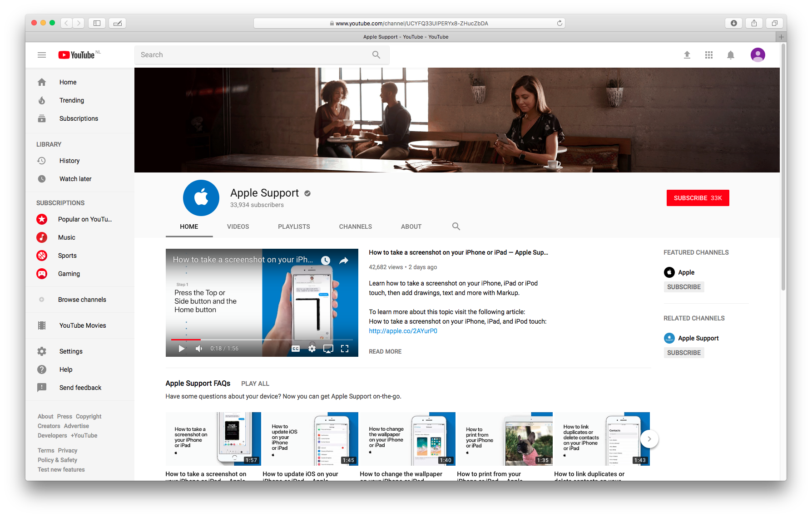Toggle closed captions in player
Screen dimensions: 812x517
click(296, 349)
